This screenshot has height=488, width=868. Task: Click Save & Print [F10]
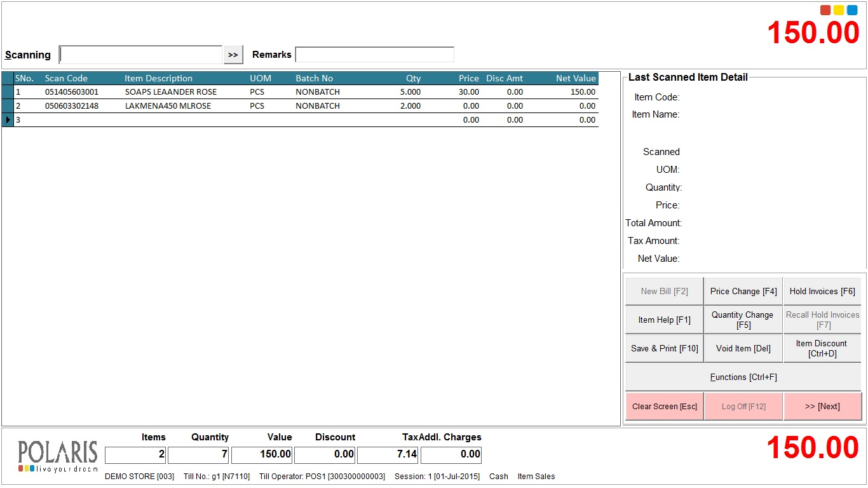click(x=664, y=349)
